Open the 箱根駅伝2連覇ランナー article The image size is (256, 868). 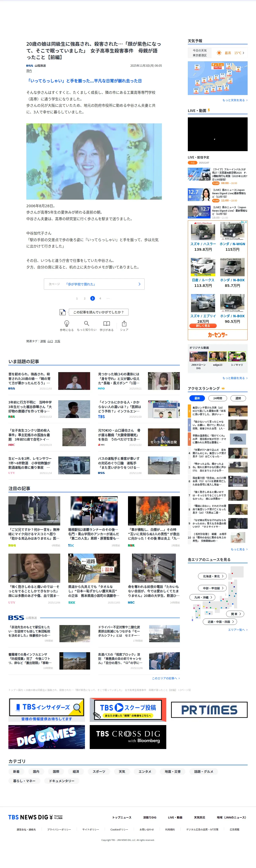[x=94, y=521]
